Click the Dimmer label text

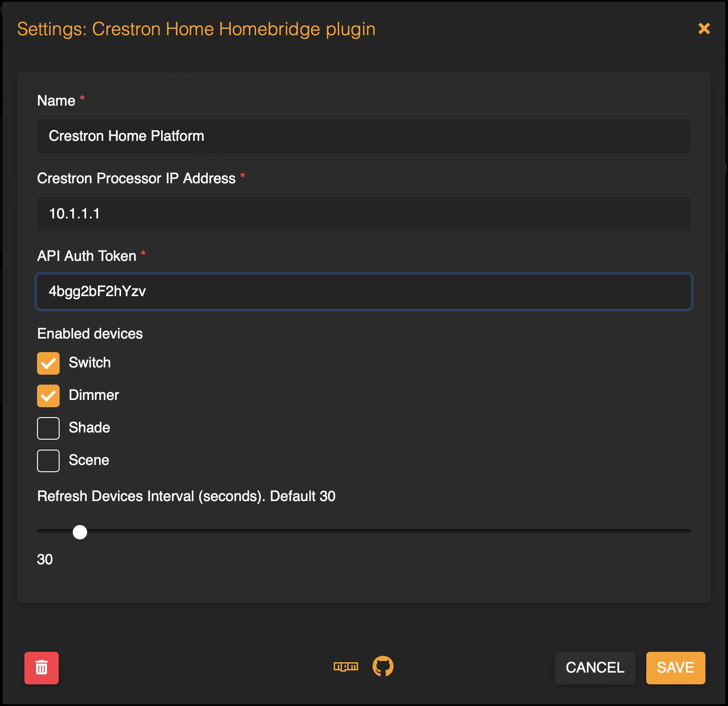tap(94, 395)
